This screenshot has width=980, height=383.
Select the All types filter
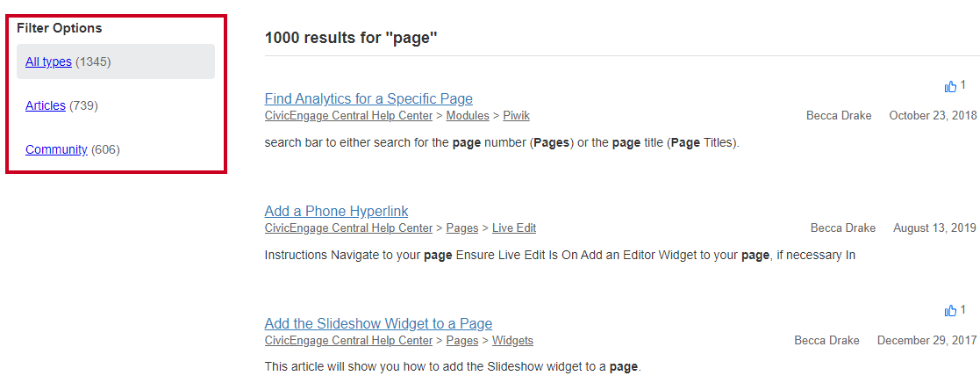pyautogui.click(x=48, y=62)
